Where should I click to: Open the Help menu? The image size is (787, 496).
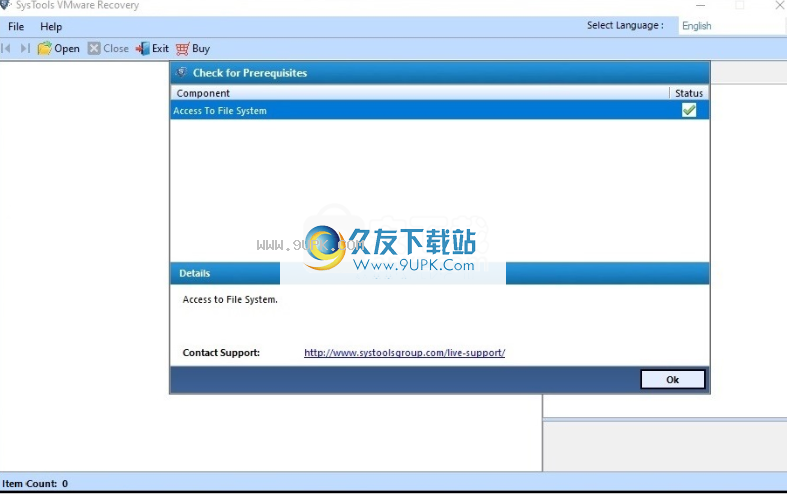(51, 27)
